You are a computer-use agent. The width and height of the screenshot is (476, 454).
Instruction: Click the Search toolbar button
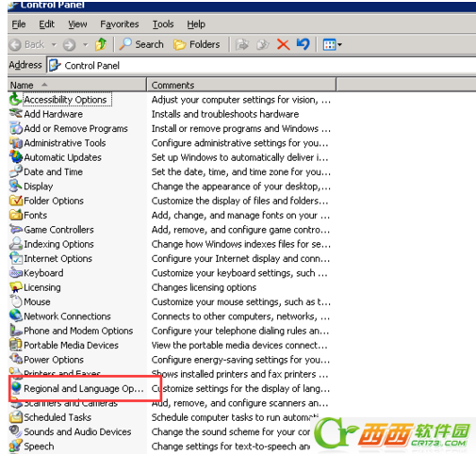(141, 44)
